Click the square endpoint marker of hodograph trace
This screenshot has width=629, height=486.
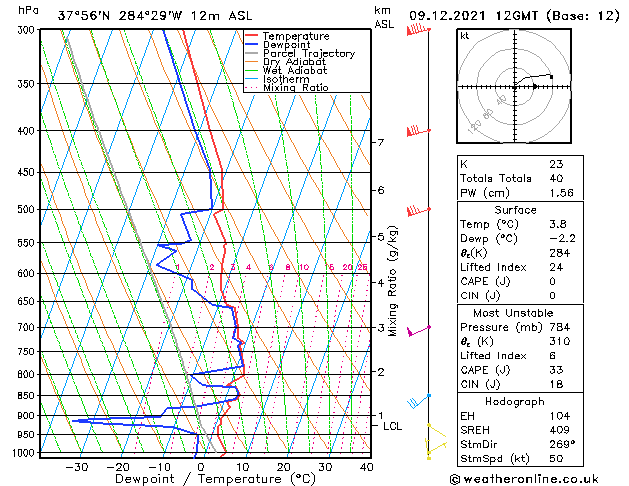[552, 77]
